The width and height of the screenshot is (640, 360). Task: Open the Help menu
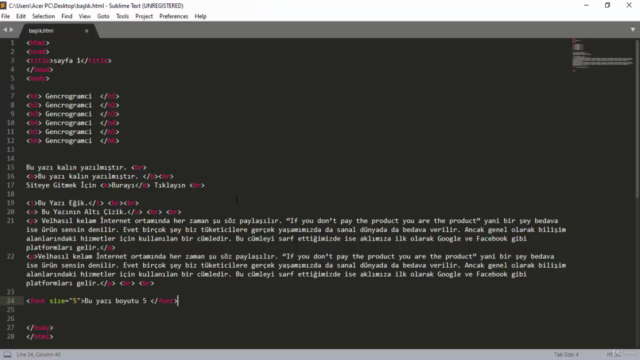(x=200, y=16)
